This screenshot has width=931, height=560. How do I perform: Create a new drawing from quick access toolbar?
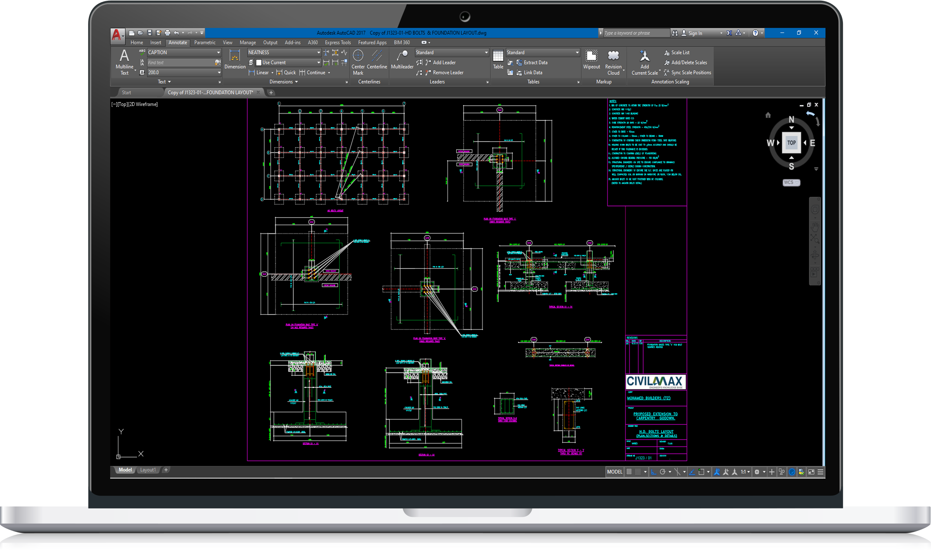pos(132,33)
